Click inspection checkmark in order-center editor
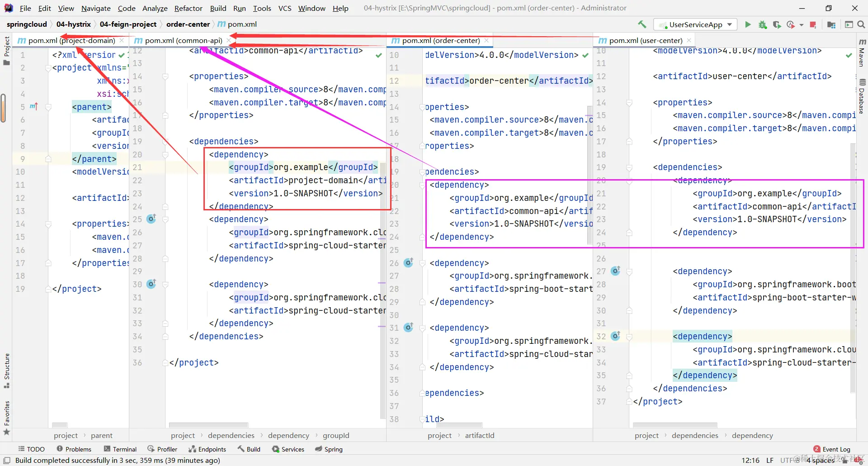The width and height of the screenshot is (868, 466). 585,55
